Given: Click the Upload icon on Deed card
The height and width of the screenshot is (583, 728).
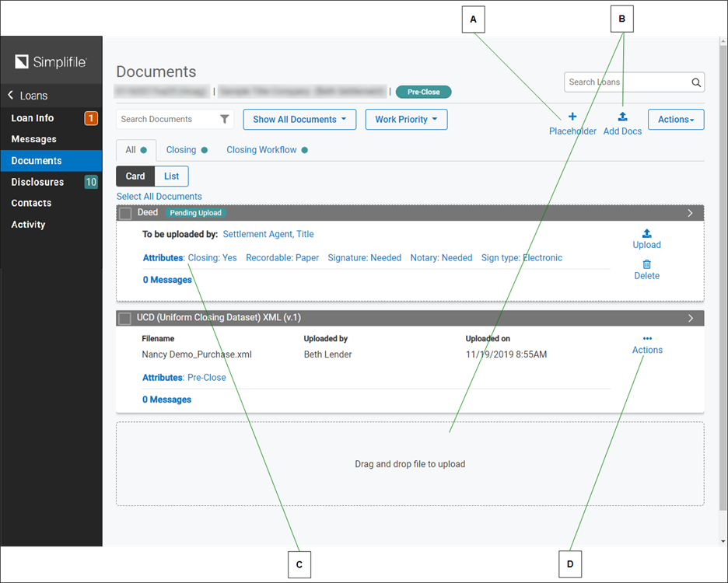Looking at the screenshot, I should [x=647, y=233].
